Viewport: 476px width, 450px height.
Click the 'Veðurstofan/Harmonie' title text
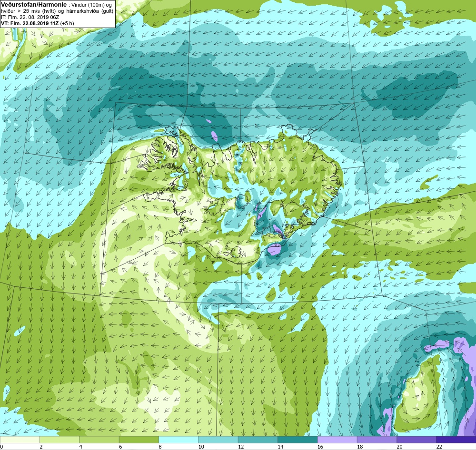33,5
